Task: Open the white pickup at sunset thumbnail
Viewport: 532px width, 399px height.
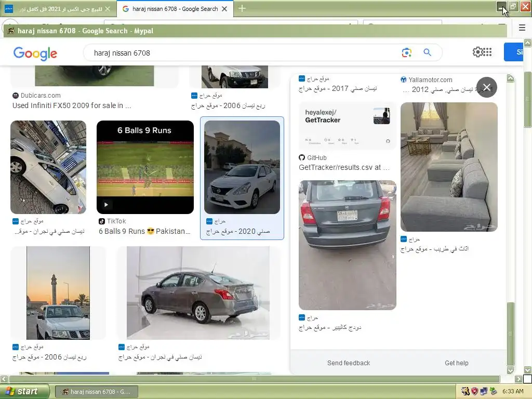Action: point(58,293)
